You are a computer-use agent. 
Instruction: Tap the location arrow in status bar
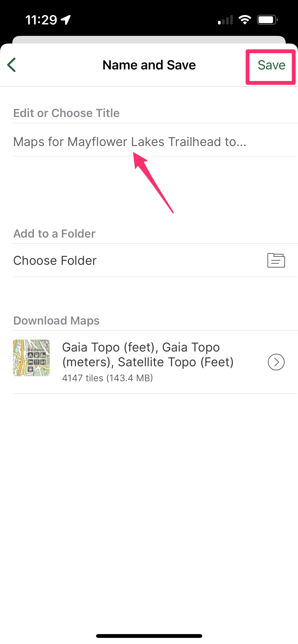click(x=66, y=20)
